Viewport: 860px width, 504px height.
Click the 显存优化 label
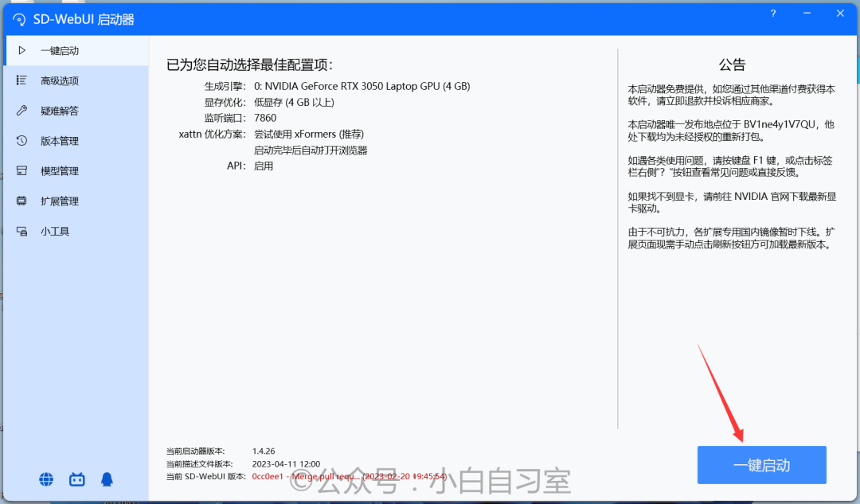(225, 102)
